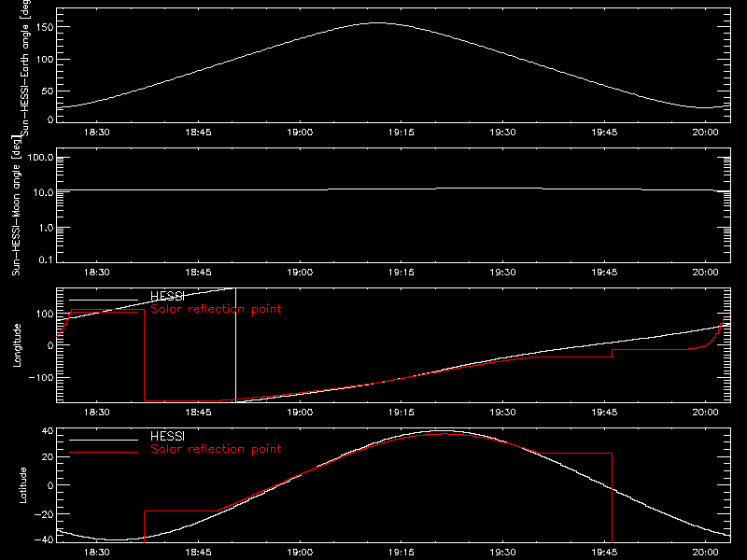Click 19:30 time label under Longitude plot
This screenshot has width=747, height=560.
tap(502, 413)
